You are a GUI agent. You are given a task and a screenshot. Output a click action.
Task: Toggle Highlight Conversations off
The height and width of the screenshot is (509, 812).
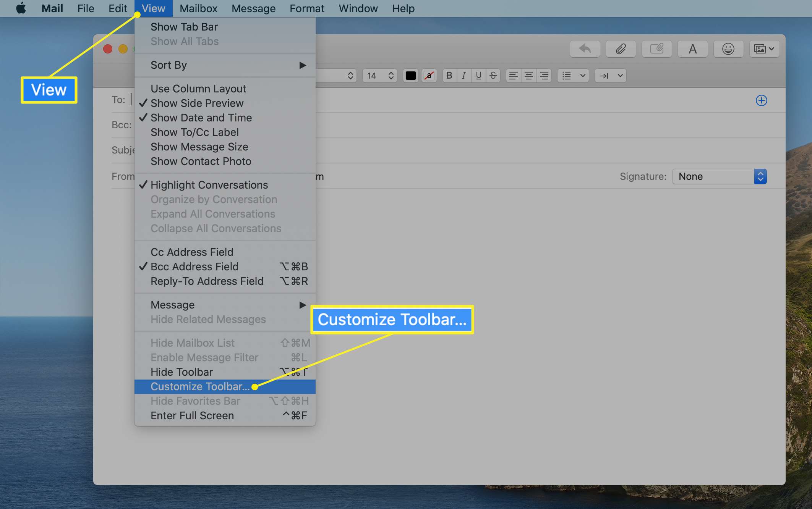coord(225,185)
